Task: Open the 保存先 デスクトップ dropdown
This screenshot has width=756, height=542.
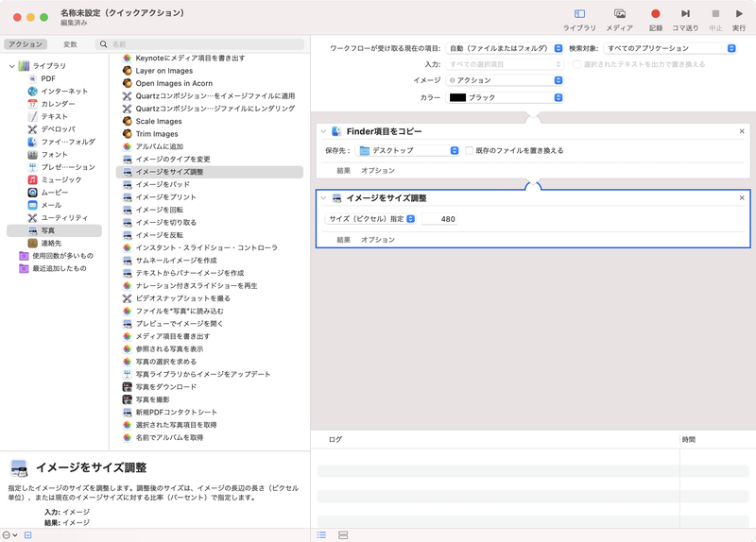Action: pos(407,150)
